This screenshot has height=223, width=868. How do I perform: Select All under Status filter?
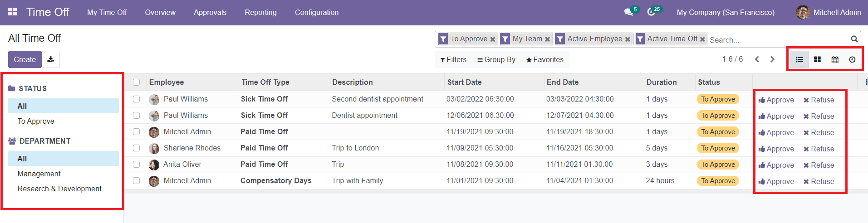pyautogui.click(x=64, y=106)
